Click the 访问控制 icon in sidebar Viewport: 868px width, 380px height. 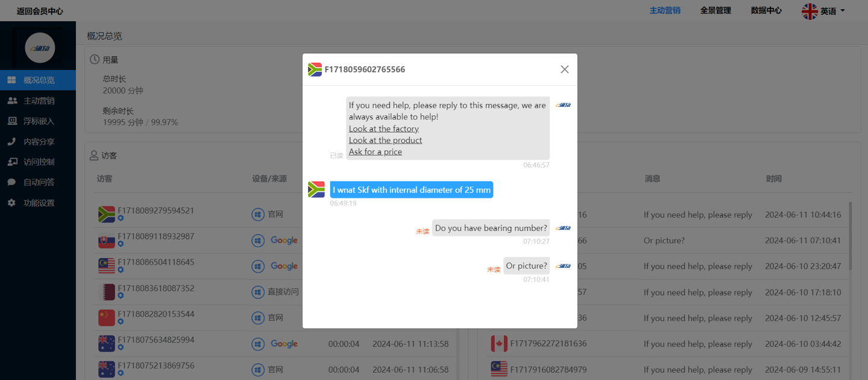click(x=11, y=162)
